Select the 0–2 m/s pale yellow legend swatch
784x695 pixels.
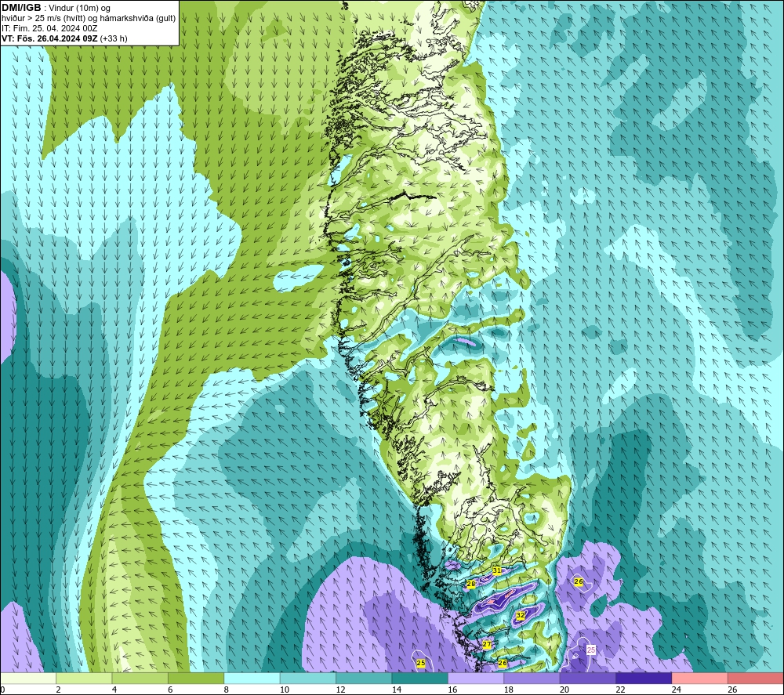point(28,679)
